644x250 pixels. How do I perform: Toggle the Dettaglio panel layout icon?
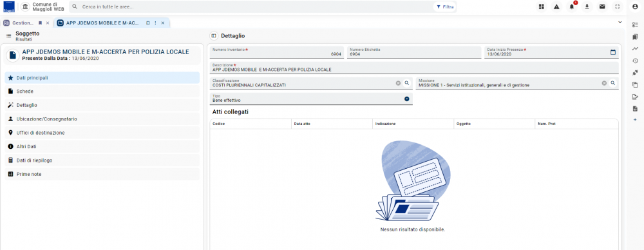(x=213, y=36)
